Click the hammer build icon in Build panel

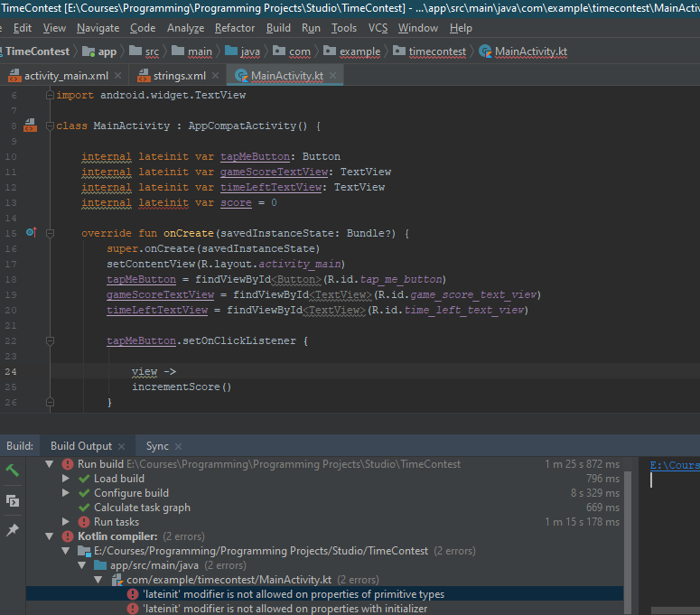(13, 471)
